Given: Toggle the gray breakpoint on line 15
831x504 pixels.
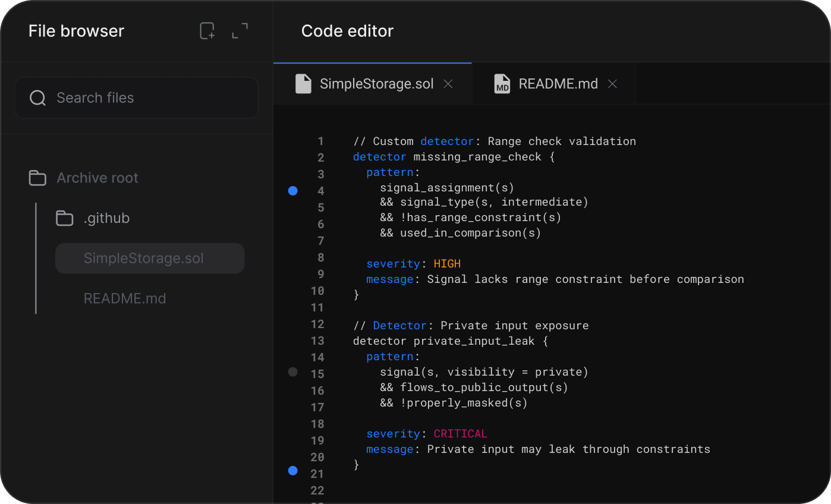Looking at the screenshot, I should (x=292, y=372).
